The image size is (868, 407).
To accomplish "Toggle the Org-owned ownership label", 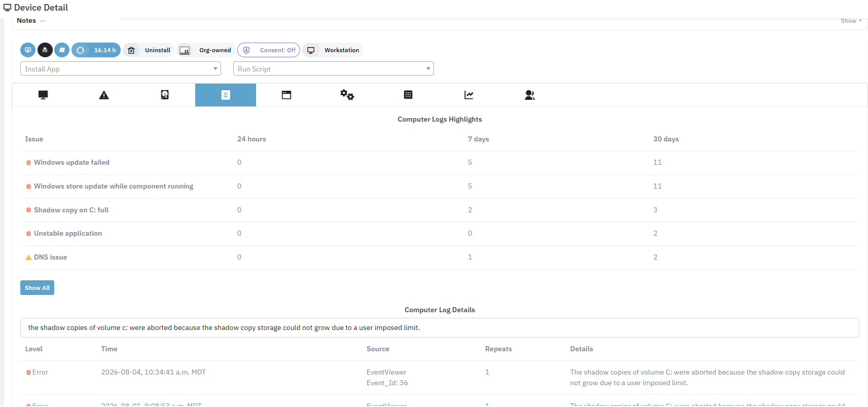I will [215, 50].
